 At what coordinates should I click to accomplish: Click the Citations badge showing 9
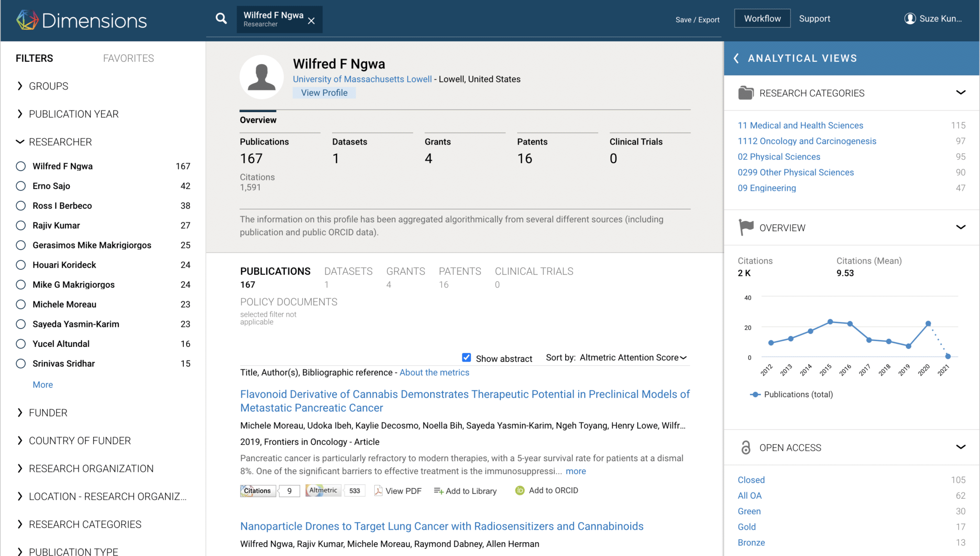(270, 490)
